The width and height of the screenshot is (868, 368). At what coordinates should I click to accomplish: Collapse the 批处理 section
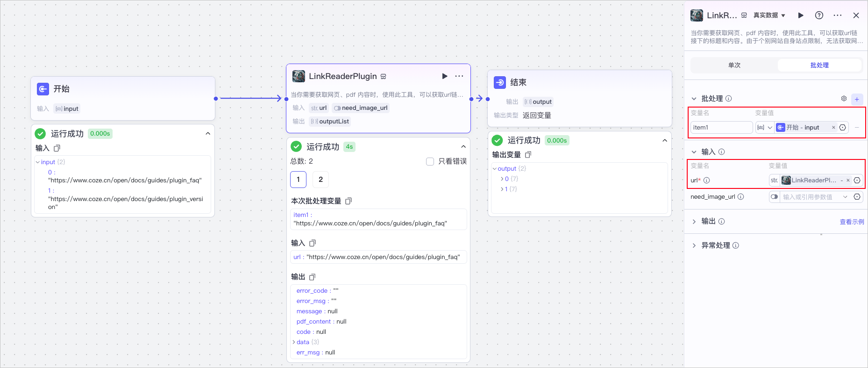click(x=694, y=99)
